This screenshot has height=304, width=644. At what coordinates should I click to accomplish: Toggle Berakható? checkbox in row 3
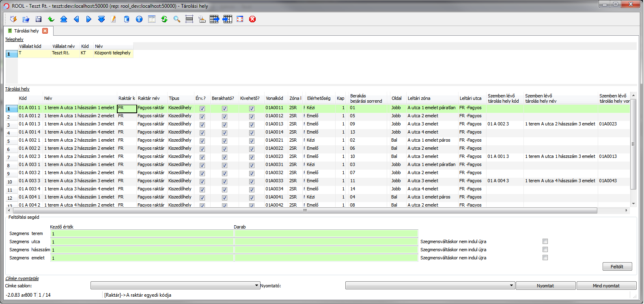224,125
